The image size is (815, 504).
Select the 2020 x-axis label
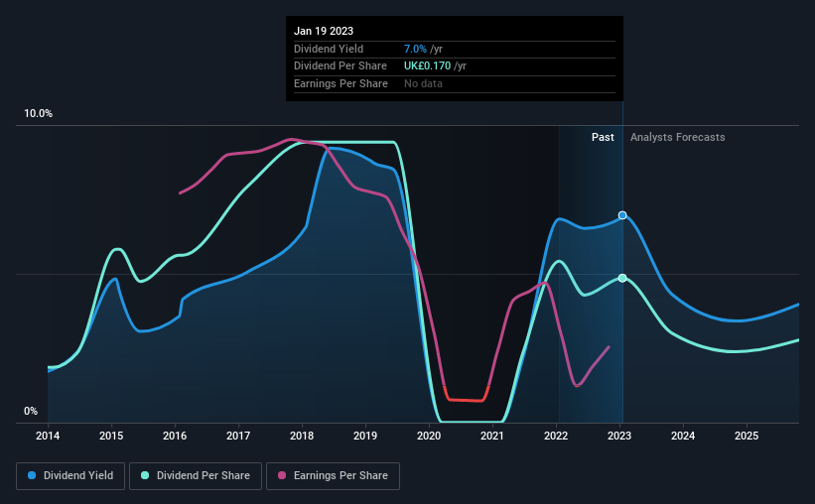(x=429, y=436)
